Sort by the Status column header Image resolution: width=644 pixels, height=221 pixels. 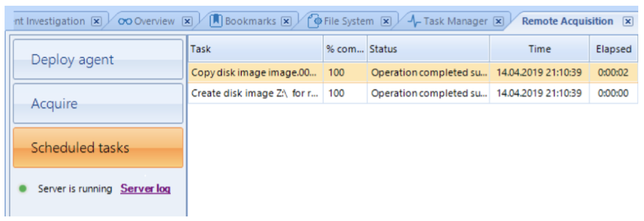click(x=428, y=49)
